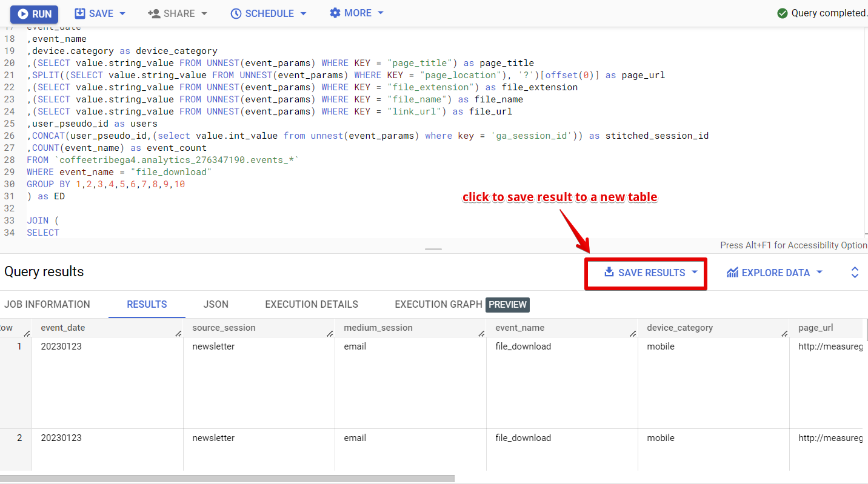Open the EXECUTION DETAILS tab

[311, 304]
